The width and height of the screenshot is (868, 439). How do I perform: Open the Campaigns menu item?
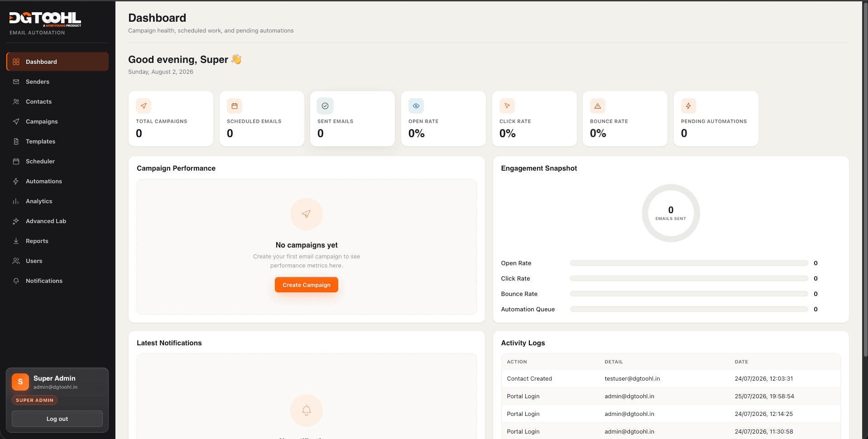pyautogui.click(x=58, y=121)
